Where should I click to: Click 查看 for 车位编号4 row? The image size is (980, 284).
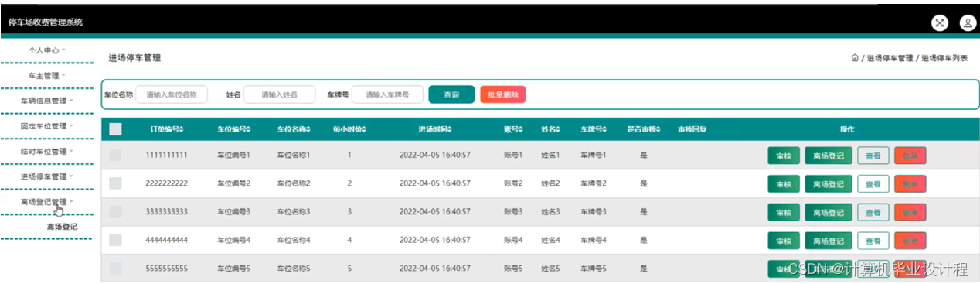[x=873, y=241]
